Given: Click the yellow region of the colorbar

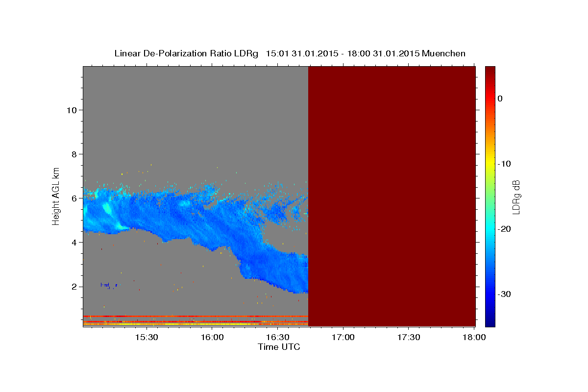Looking at the screenshot, I should tap(490, 162).
